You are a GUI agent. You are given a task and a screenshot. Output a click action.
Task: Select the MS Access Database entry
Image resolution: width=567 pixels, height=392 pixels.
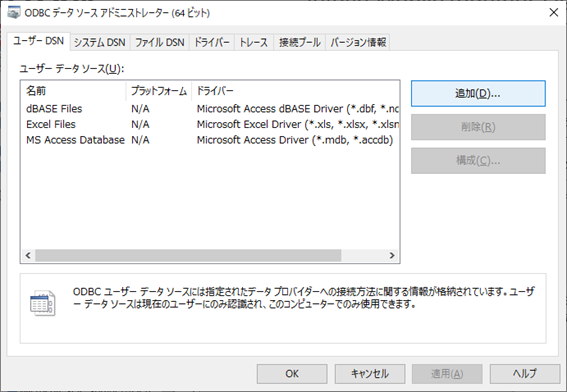[75, 140]
